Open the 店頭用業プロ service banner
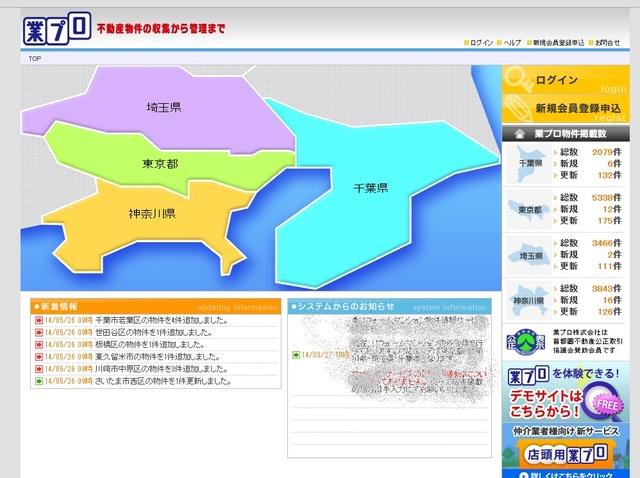The image size is (640, 478). pos(566,450)
